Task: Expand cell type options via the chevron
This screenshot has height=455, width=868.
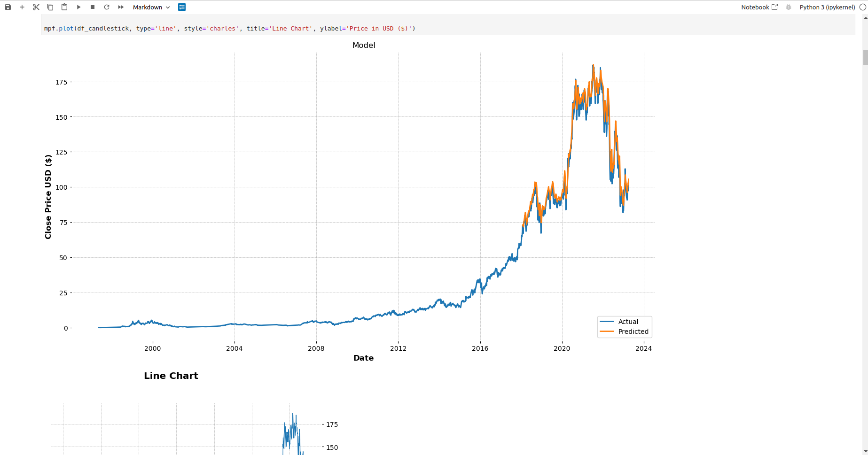Action: 168,7
